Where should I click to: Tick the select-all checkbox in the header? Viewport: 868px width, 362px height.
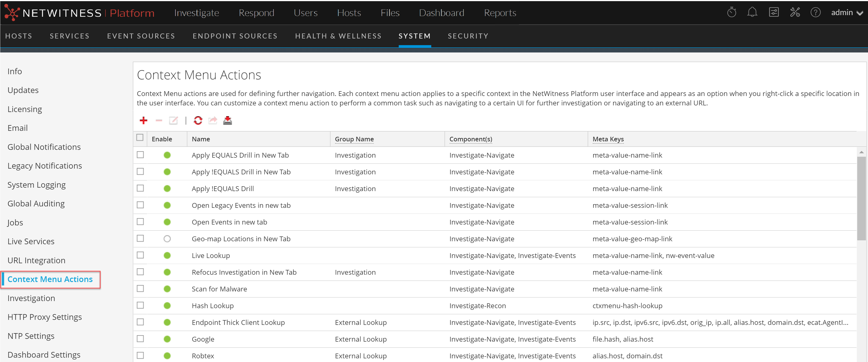140,137
